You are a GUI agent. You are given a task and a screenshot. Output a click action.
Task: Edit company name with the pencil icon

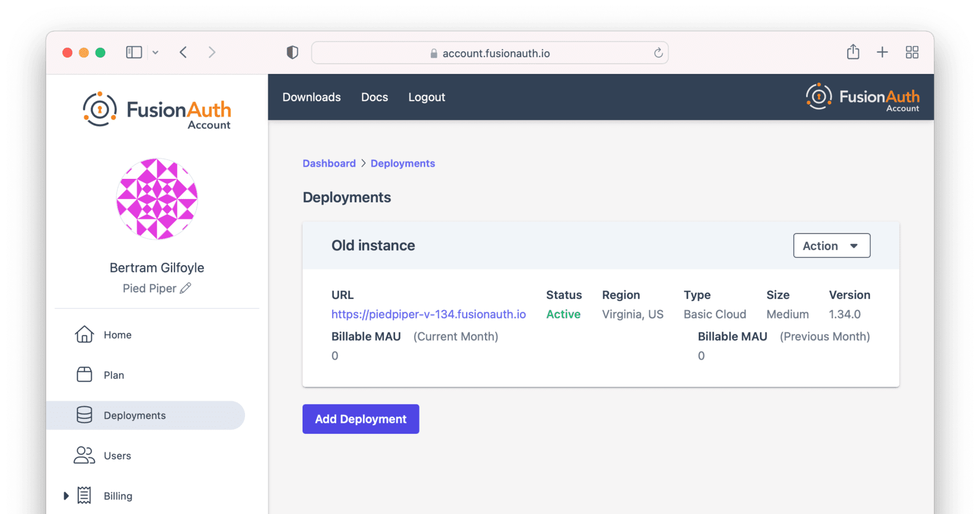pyautogui.click(x=186, y=288)
